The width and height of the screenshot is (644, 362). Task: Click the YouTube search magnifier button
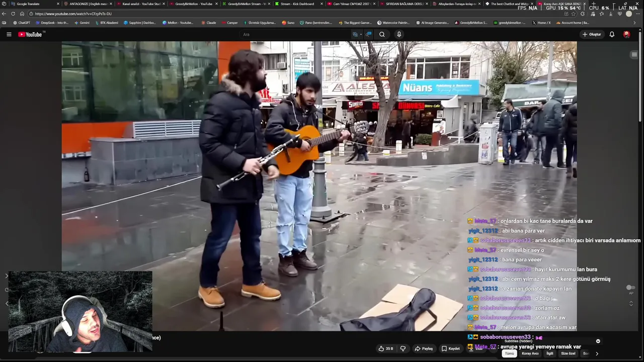(382, 34)
